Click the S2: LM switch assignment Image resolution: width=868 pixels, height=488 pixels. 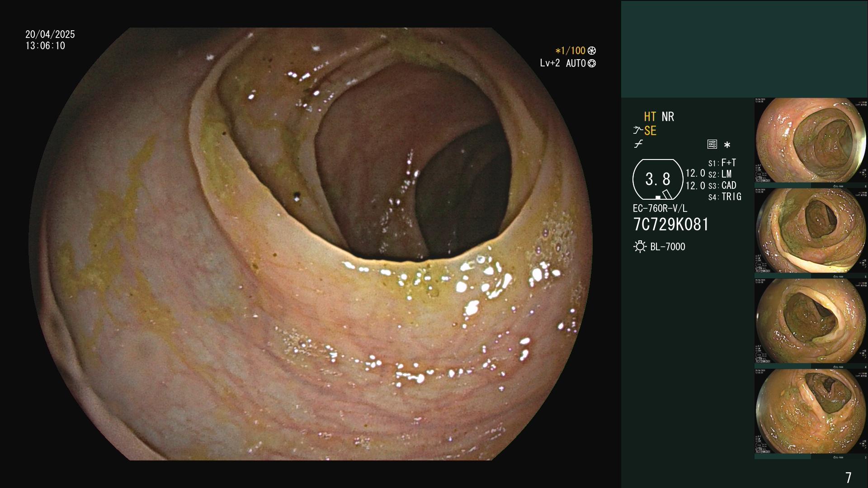[x=720, y=174]
